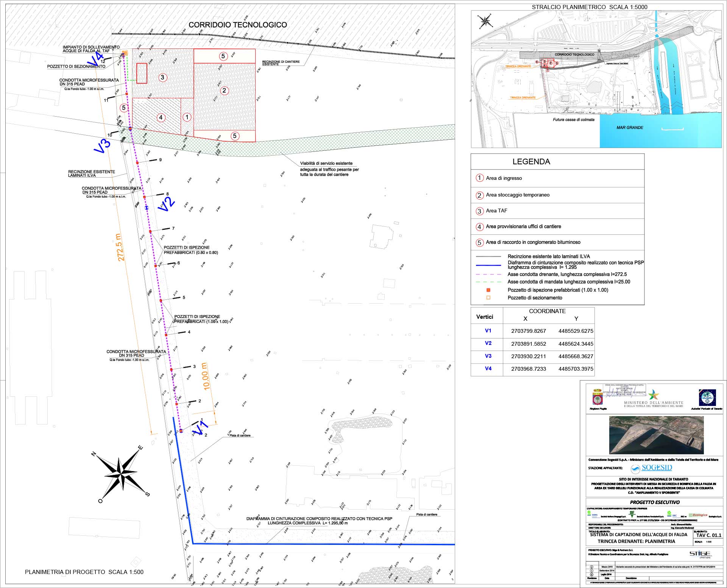727x588 pixels.
Task: Click the Viabilità di servizio esistente note
Action: [x=329, y=169]
